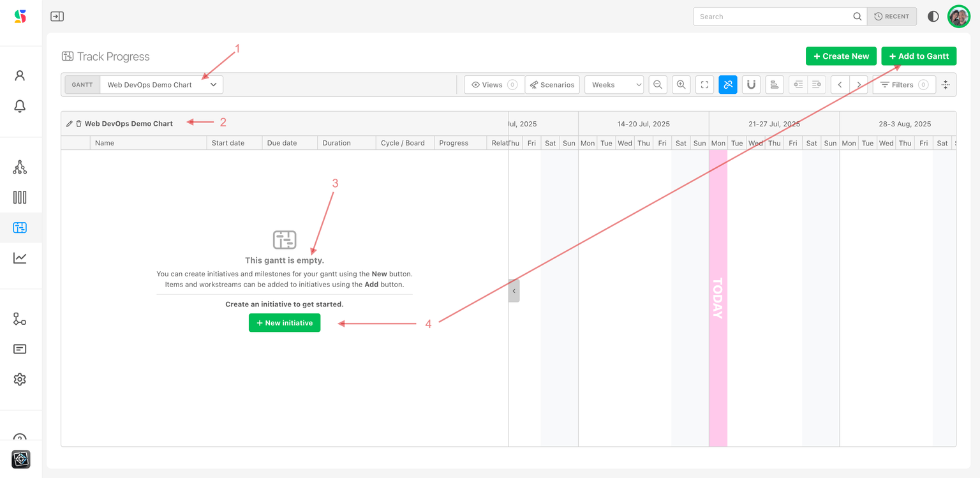Open the Views menu

(x=493, y=85)
